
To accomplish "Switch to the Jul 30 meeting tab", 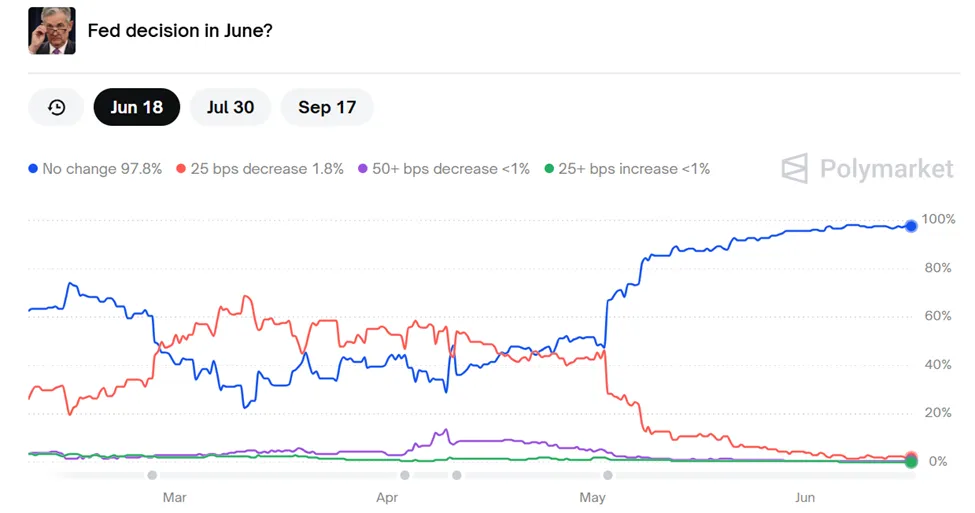I will (230, 107).
